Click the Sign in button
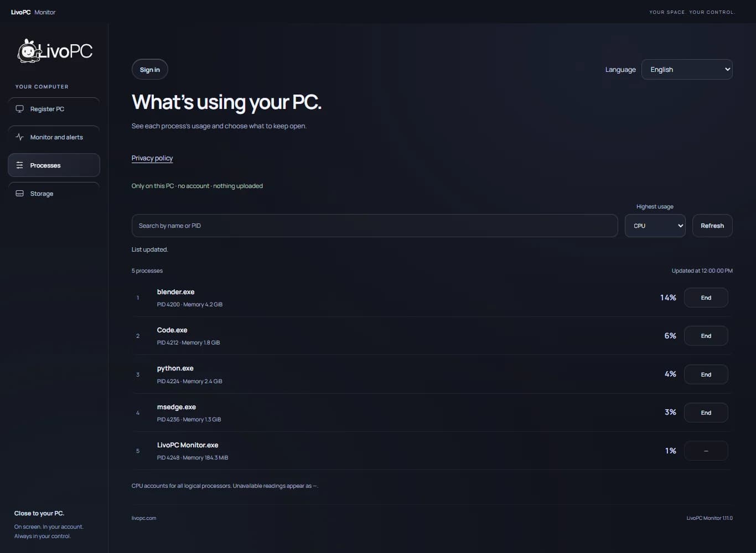 coord(149,70)
